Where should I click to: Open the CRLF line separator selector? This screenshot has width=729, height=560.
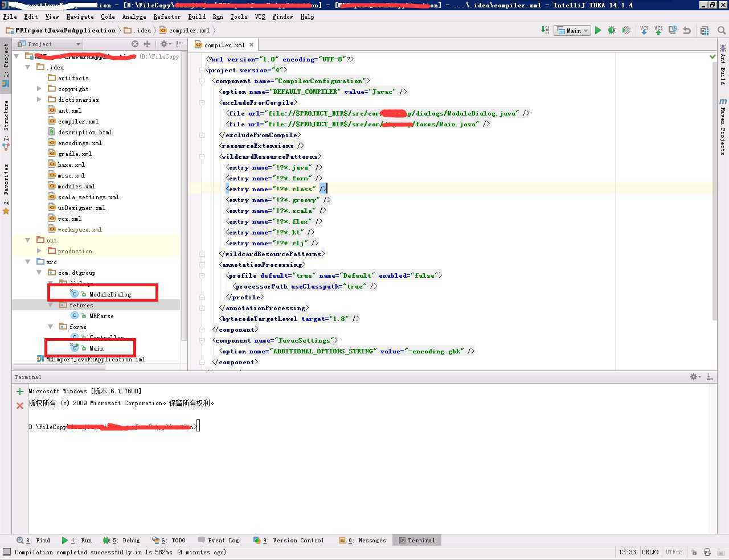point(650,552)
